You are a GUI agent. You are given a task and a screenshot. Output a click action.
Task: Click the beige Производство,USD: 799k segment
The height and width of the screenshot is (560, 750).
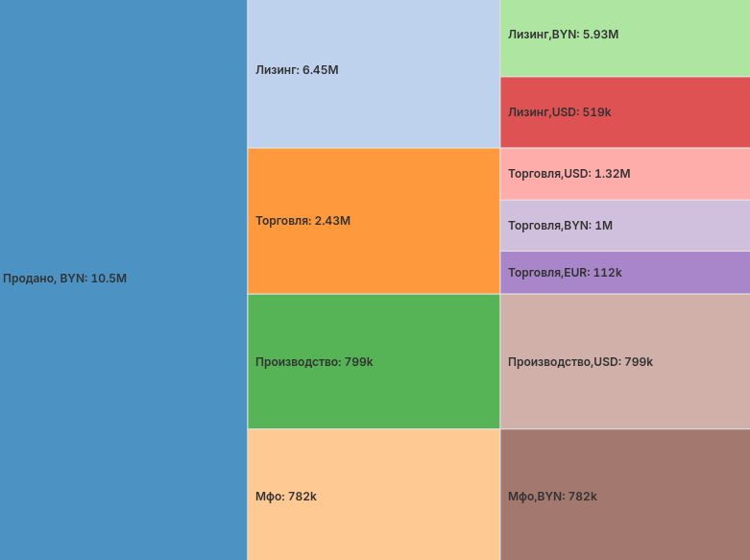coord(624,394)
